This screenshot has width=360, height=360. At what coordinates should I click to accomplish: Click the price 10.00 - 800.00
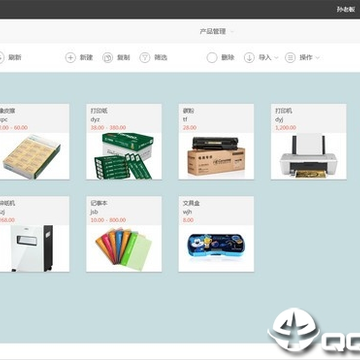pyautogui.click(x=108, y=220)
